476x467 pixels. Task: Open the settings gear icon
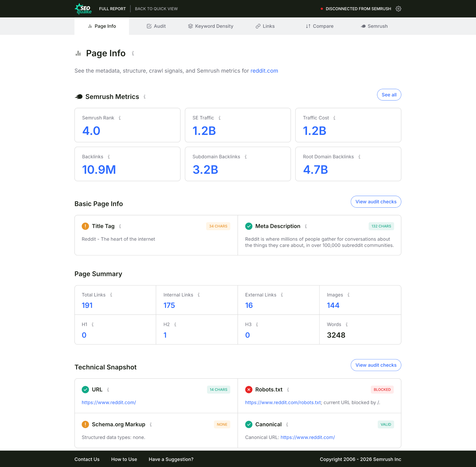pos(398,9)
